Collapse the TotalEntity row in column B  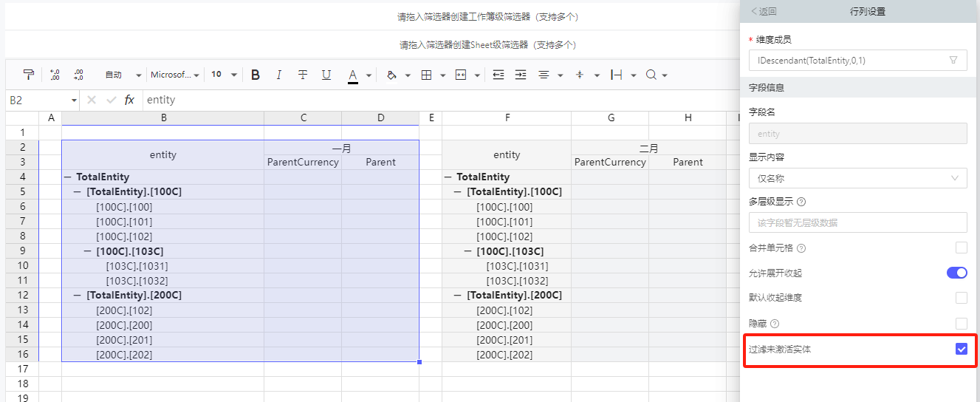[x=68, y=177]
